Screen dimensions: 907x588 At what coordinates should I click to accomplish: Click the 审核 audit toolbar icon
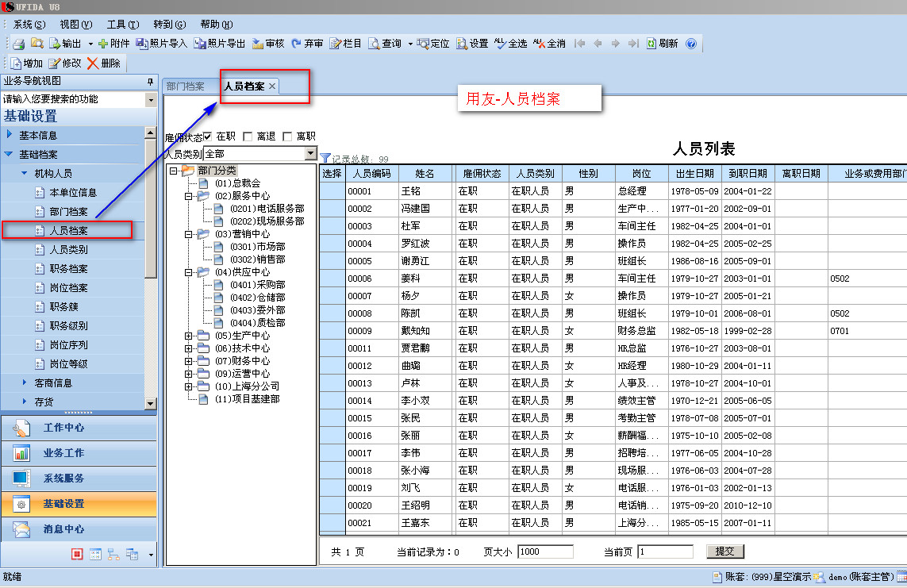point(258,44)
